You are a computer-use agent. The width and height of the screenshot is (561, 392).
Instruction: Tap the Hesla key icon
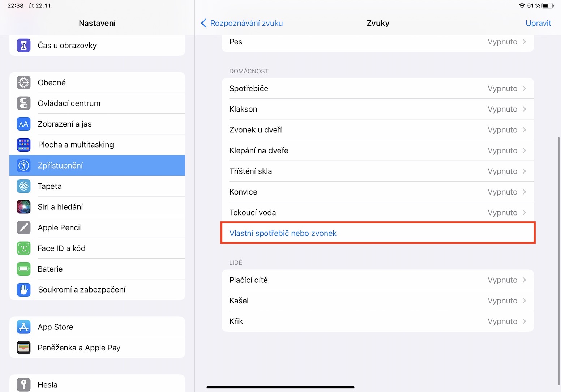tap(24, 384)
